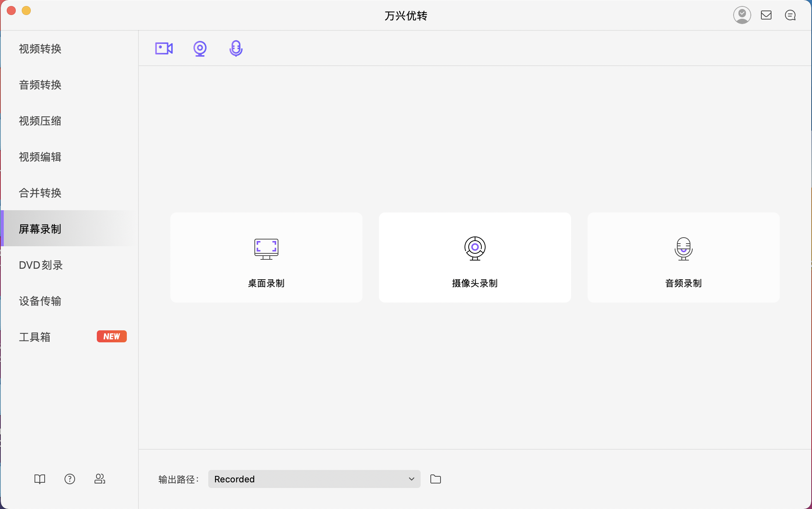Select the screen recording camera icon in toolbar

(164, 48)
